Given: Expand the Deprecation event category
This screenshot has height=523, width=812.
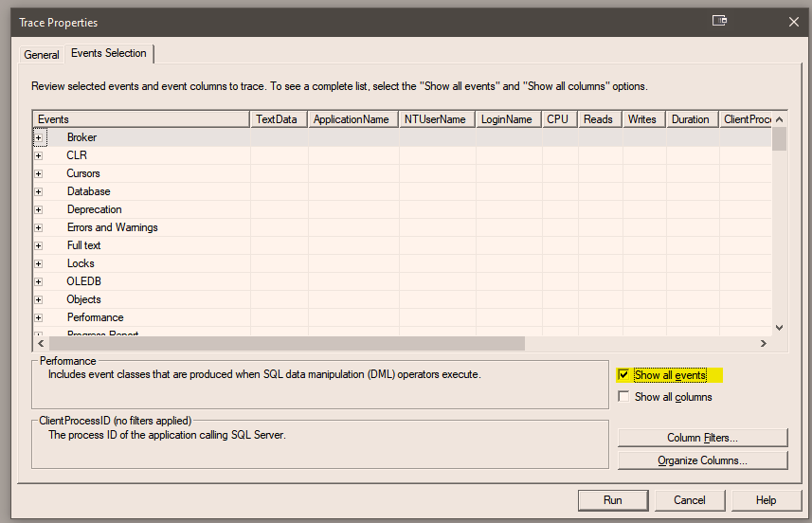Looking at the screenshot, I should pos(38,209).
